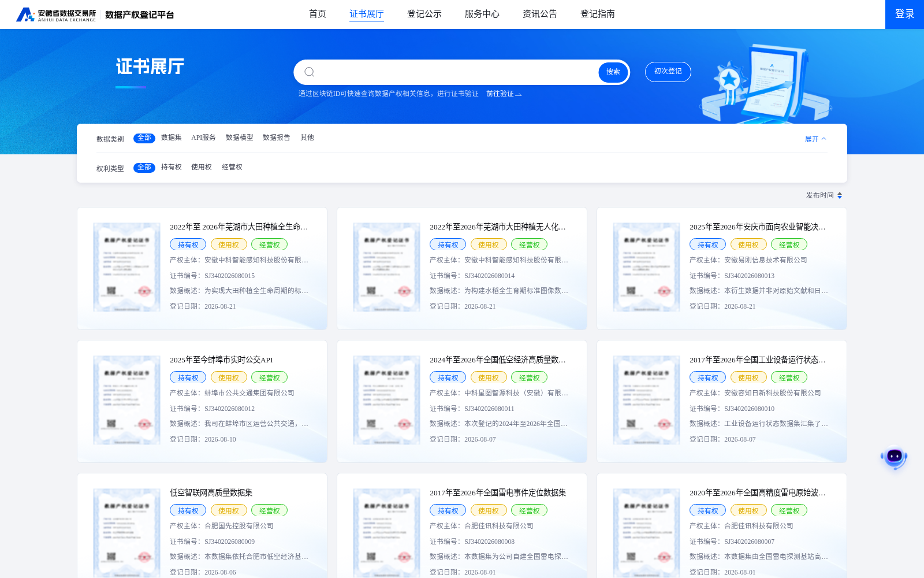This screenshot has width=924, height=578.
Task: Focus the certificate search input field
Action: [x=456, y=72]
